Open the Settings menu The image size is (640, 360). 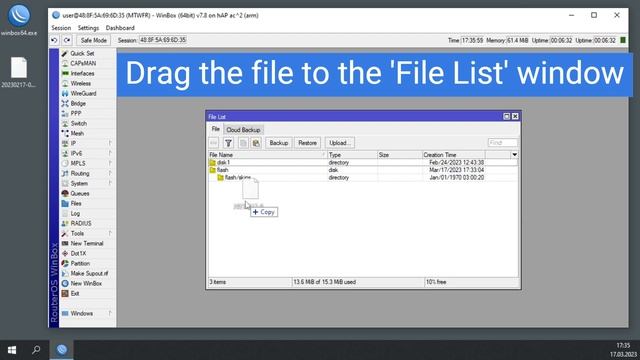point(88,28)
